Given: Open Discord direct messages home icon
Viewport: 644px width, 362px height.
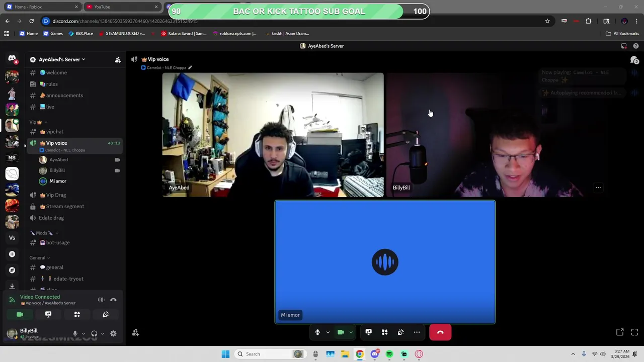Looking at the screenshot, I should click(x=12, y=59).
